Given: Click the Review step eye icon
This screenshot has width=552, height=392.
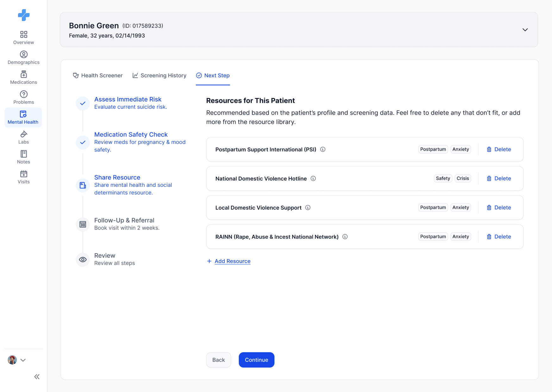Looking at the screenshot, I should (83, 260).
